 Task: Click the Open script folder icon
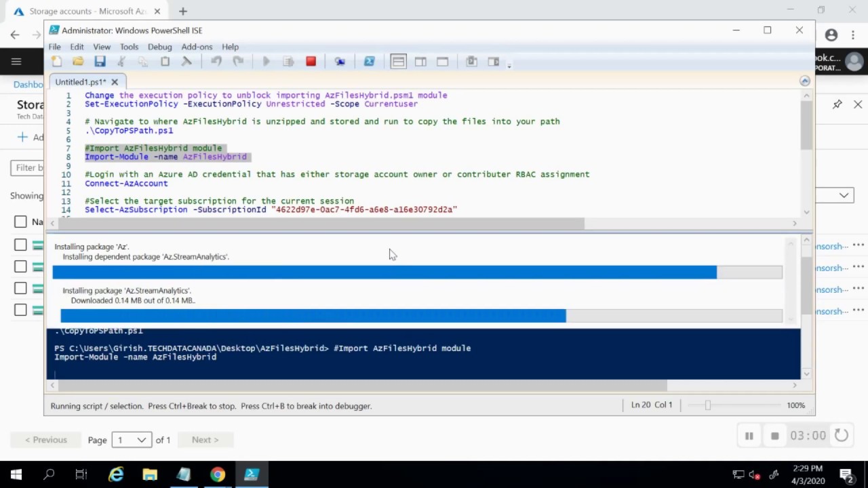point(78,62)
